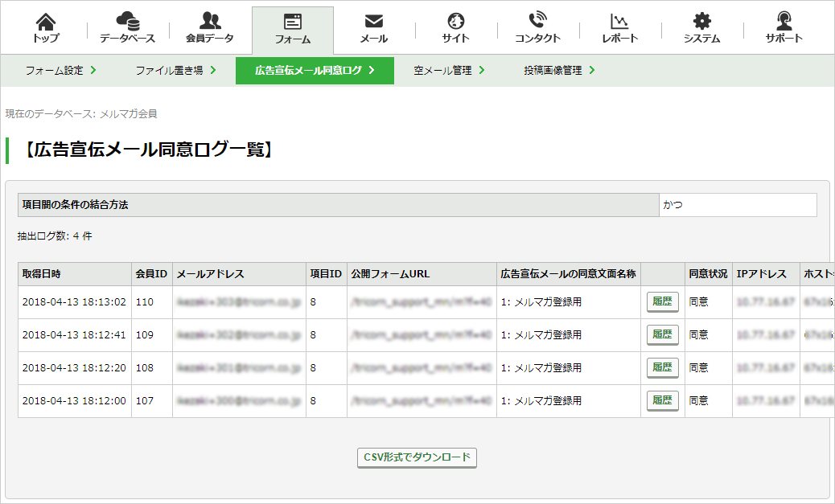Click the 会員ID column header
The width and height of the screenshot is (835, 504).
pyautogui.click(x=152, y=274)
